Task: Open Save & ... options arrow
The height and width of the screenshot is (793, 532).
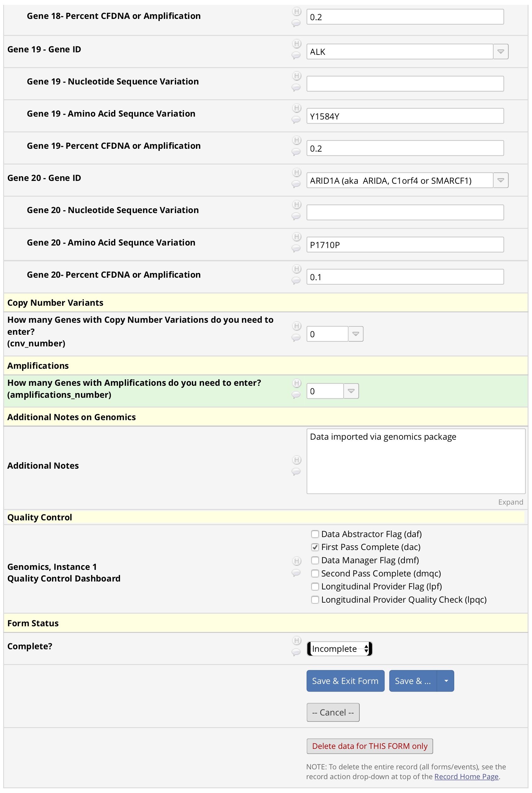Action: coord(446,680)
